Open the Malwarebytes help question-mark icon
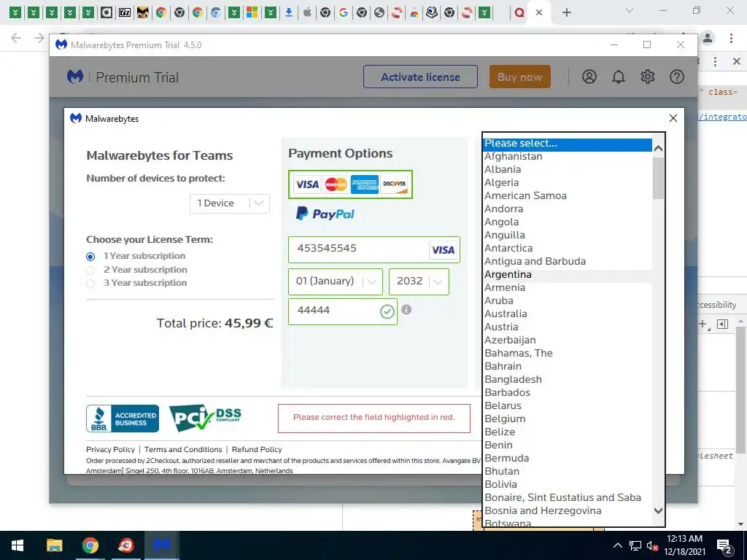Image resolution: width=747 pixels, height=560 pixels. (676, 77)
